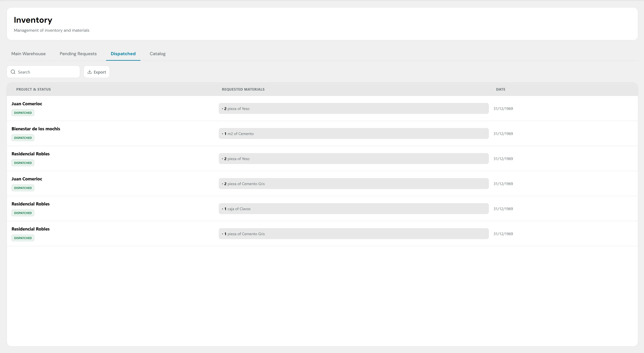The image size is (644, 353).
Task: Click the Date column header
Action: 500,89
